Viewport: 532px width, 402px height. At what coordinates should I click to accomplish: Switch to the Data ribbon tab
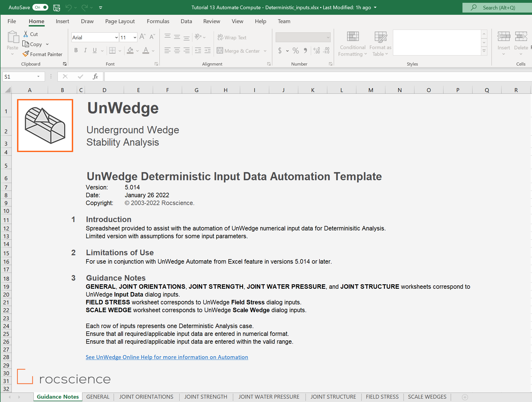pyautogui.click(x=186, y=21)
